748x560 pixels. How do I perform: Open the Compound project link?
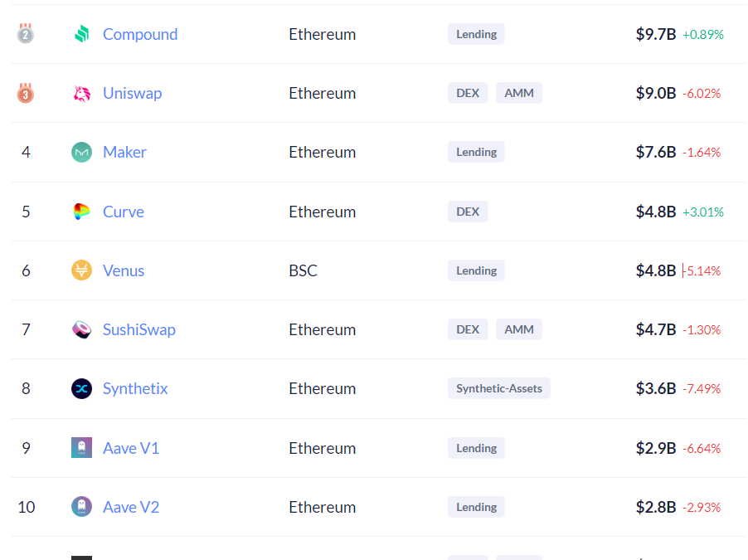pos(140,34)
